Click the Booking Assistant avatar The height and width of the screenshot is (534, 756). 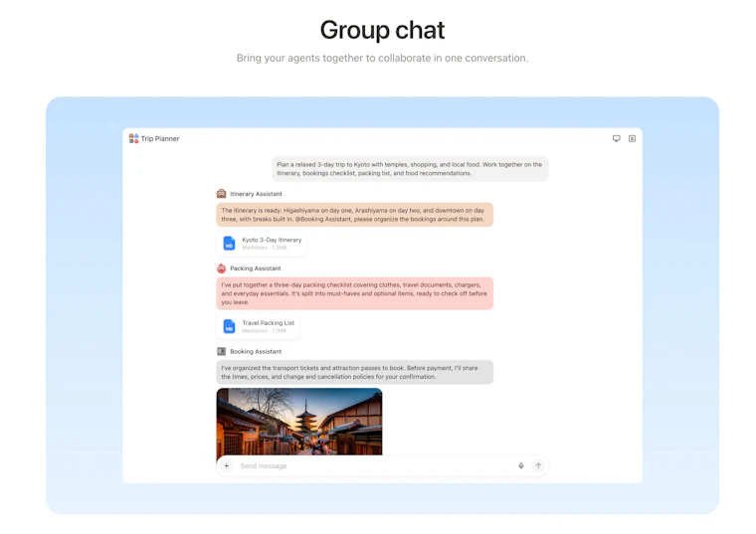point(221,351)
